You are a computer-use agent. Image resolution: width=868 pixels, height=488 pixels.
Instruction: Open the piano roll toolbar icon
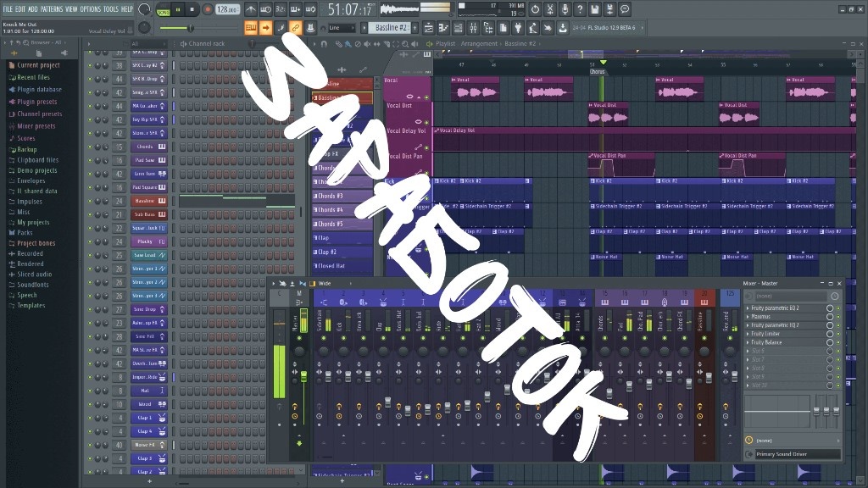tap(443, 28)
